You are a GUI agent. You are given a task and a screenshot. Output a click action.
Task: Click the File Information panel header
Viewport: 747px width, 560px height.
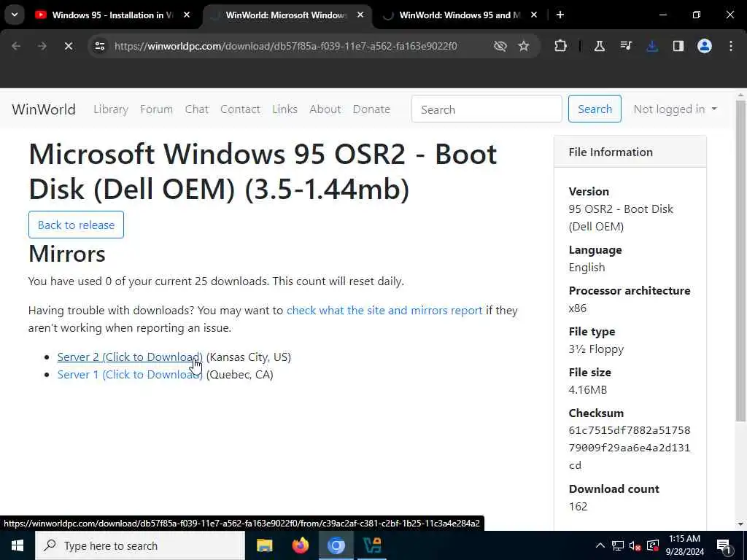(630, 152)
